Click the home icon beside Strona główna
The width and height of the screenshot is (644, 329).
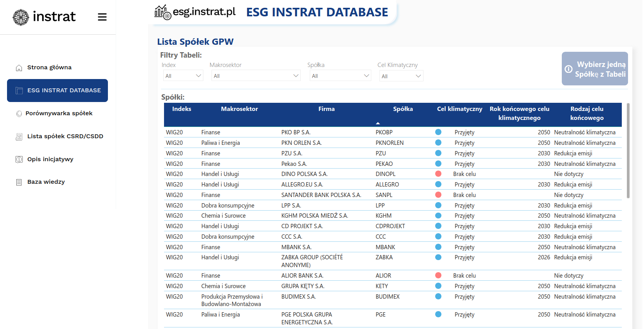19,68
